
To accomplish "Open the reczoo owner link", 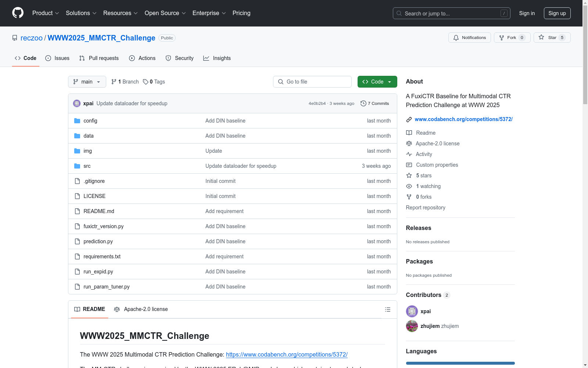I will point(32,38).
